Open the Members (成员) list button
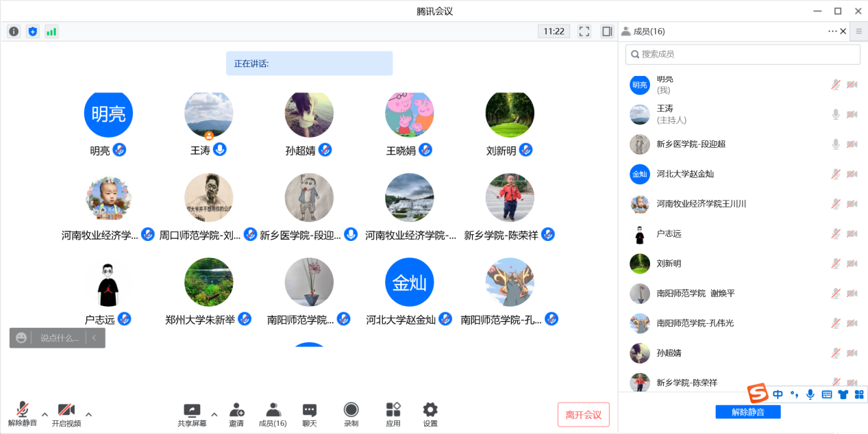The height and width of the screenshot is (434, 868). tap(273, 414)
